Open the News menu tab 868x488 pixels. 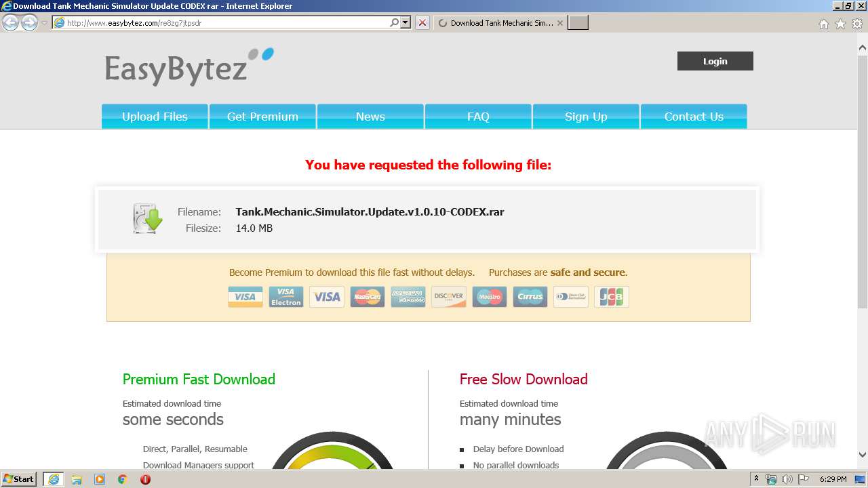pos(370,117)
